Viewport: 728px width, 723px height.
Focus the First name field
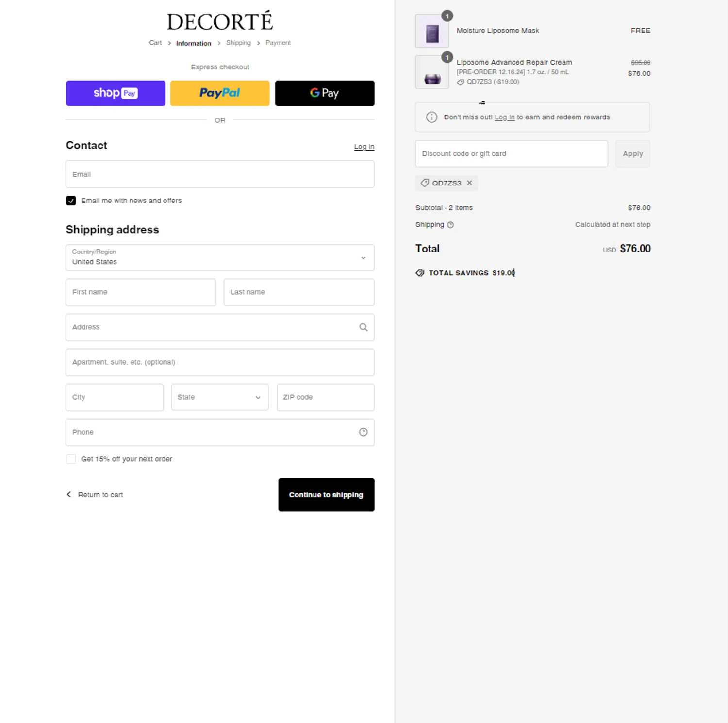141,292
